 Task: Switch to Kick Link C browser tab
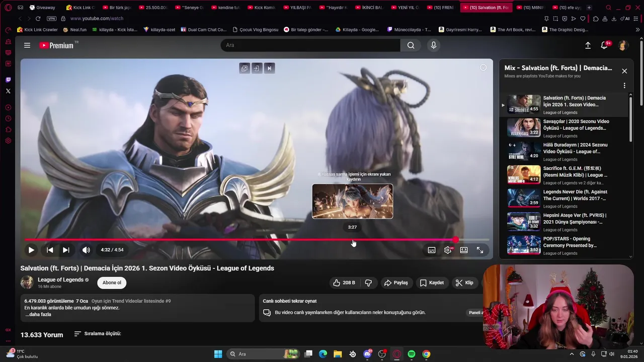tap(80, 8)
